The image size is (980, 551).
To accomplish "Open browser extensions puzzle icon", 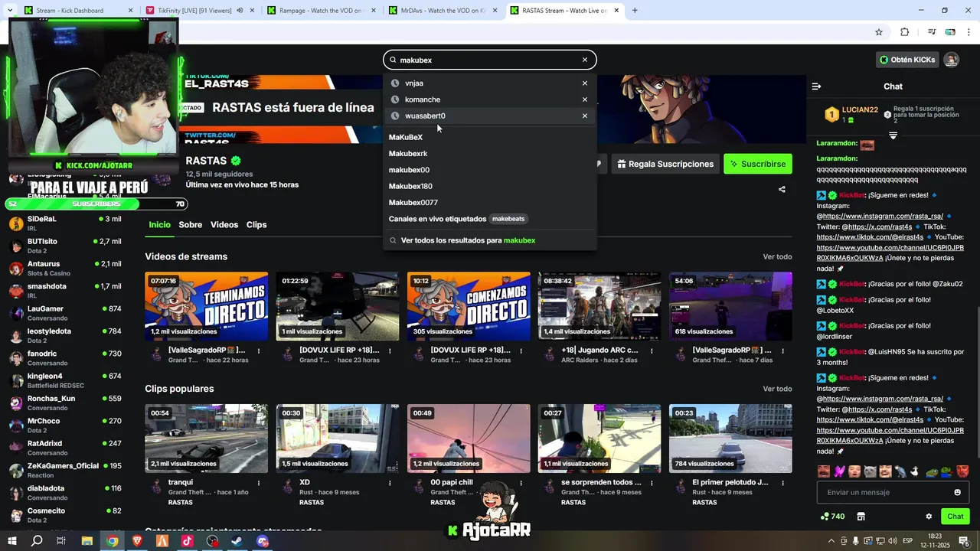I will click(905, 32).
